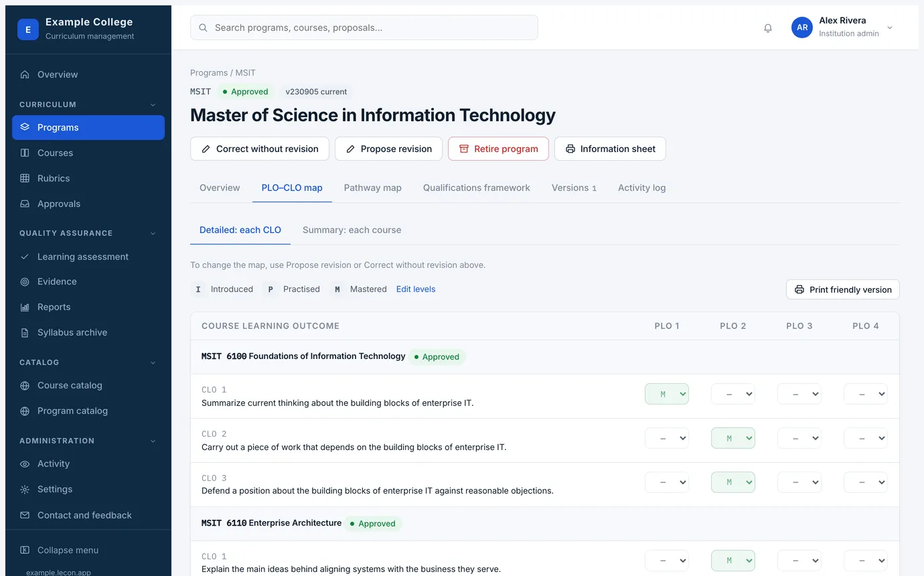
Task: Open Rubrics via its grid icon
Action: click(x=25, y=178)
